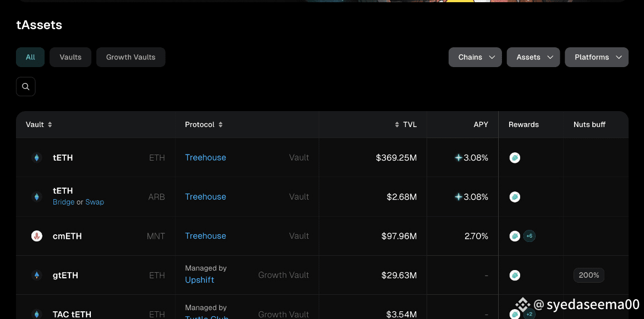Viewport: 644px width, 319px height.
Task: Sort by TVL column arrows
Action: click(x=397, y=124)
